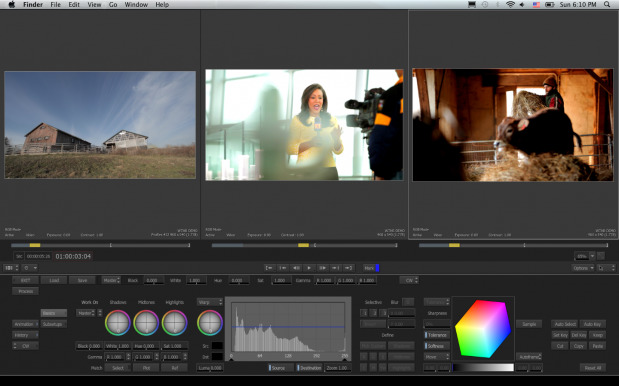Toggle the histogram Source button
The height and width of the screenshot is (386, 619).
[281, 367]
